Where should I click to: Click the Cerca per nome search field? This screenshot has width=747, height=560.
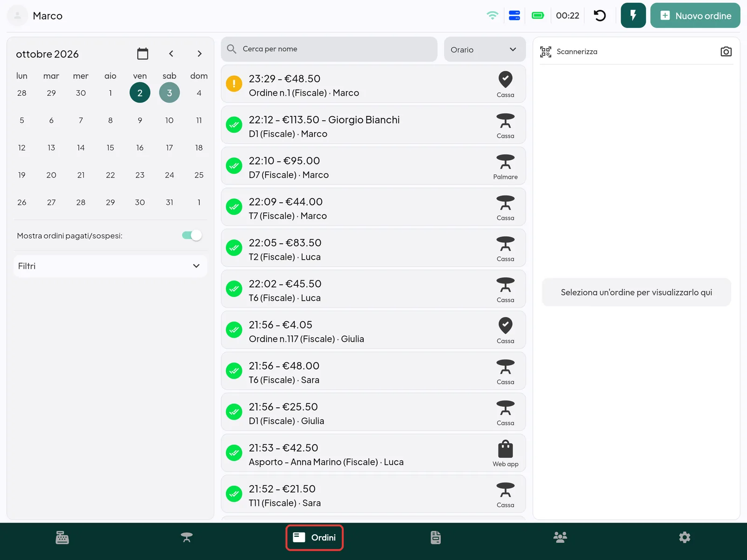pos(329,49)
